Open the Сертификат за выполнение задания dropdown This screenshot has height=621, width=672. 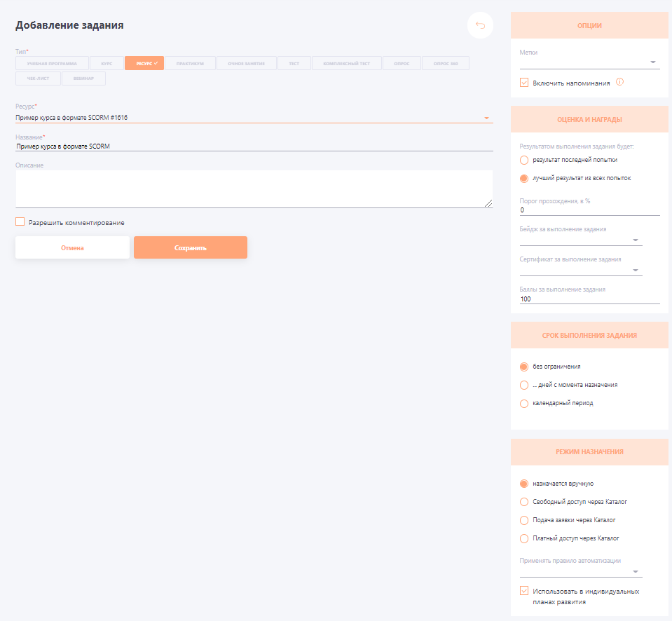coord(636,269)
